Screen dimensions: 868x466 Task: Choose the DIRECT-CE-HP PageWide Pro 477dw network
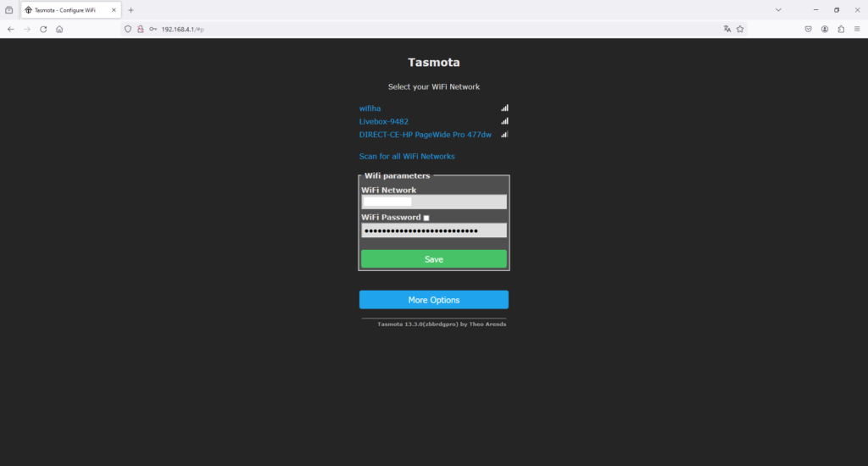tap(426, 135)
